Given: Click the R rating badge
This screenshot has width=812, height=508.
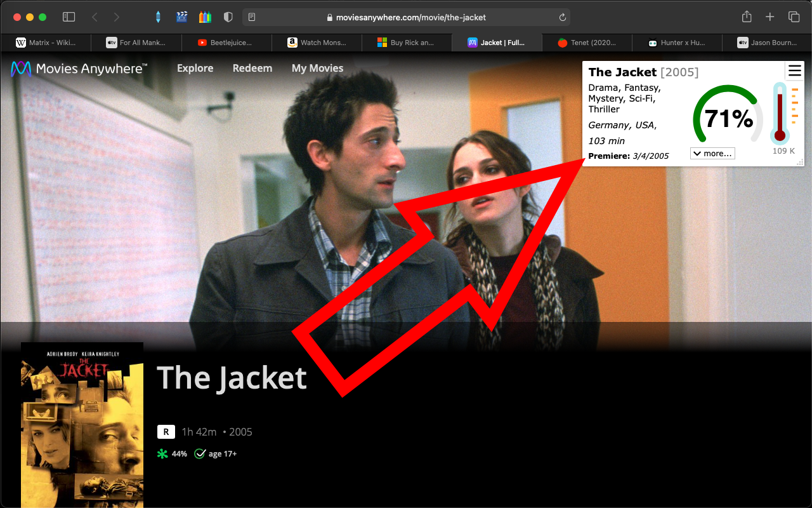Looking at the screenshot, I should coord(166,432).
